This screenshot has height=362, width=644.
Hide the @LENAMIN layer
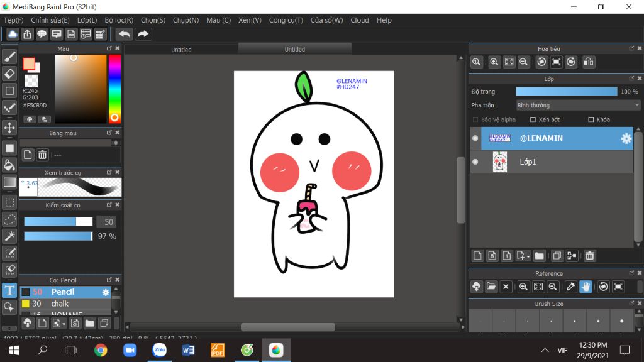[475, 138]
